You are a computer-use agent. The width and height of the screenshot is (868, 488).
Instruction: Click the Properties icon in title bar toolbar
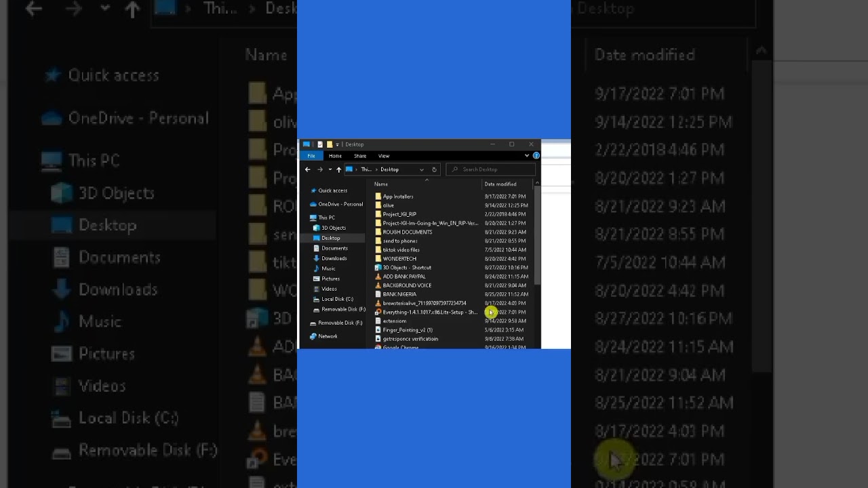(x=320, y=144)
